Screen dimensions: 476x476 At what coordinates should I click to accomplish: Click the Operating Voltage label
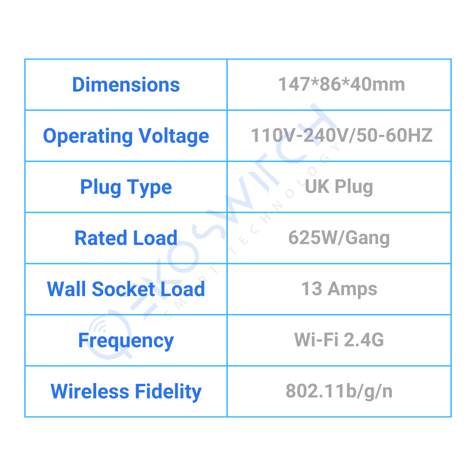click(x=126, y=136)
